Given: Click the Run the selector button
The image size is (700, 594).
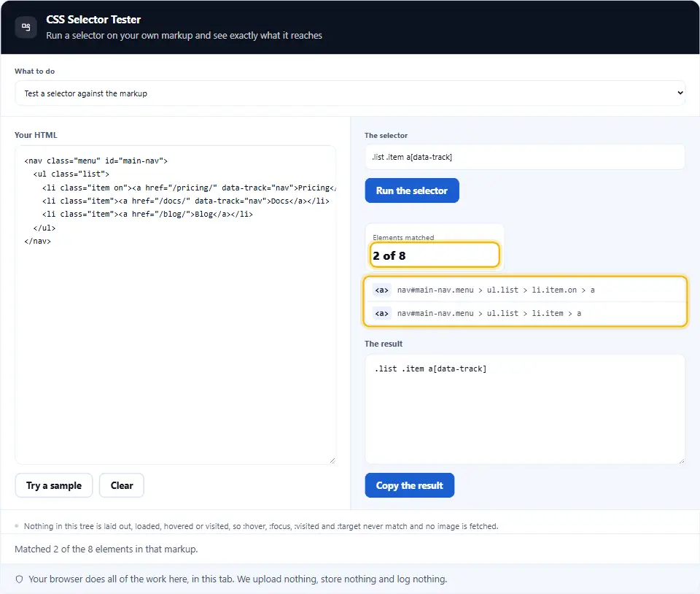Looking at the screenshot, I should 411,190.
